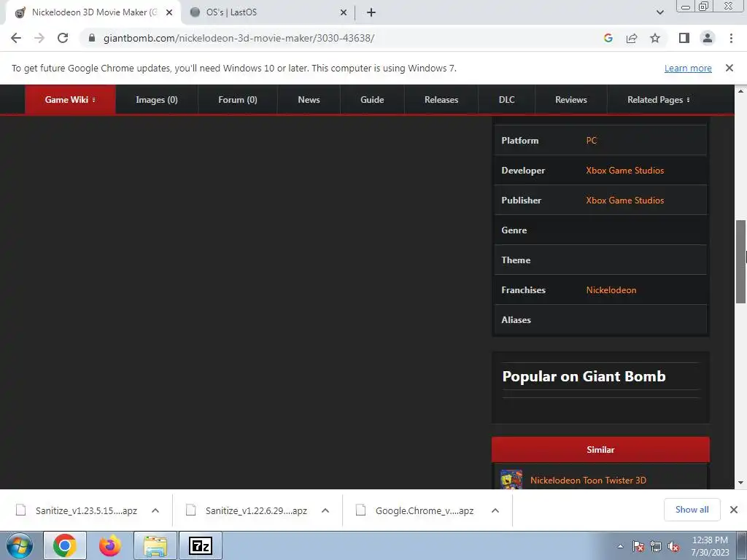The width and height of the screenshot is (747, 560).
Task: Click the forward navigation arrow
Action: coord(39,38)
